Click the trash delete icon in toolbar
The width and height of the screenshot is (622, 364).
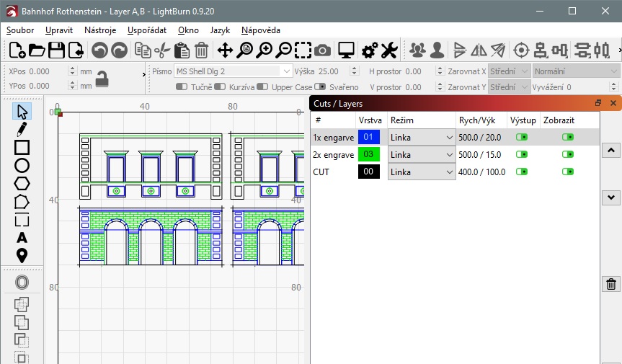202,50
